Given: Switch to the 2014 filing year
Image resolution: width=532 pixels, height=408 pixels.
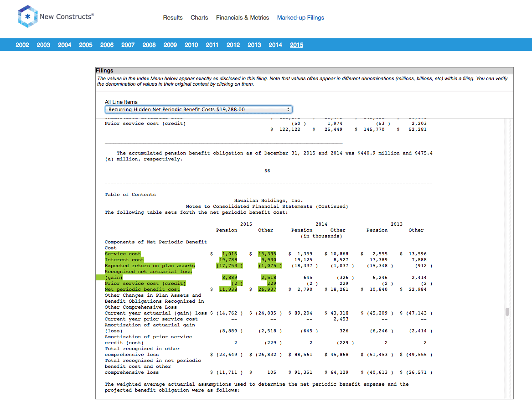Looking at the screenshot, I should pos(275,45).
